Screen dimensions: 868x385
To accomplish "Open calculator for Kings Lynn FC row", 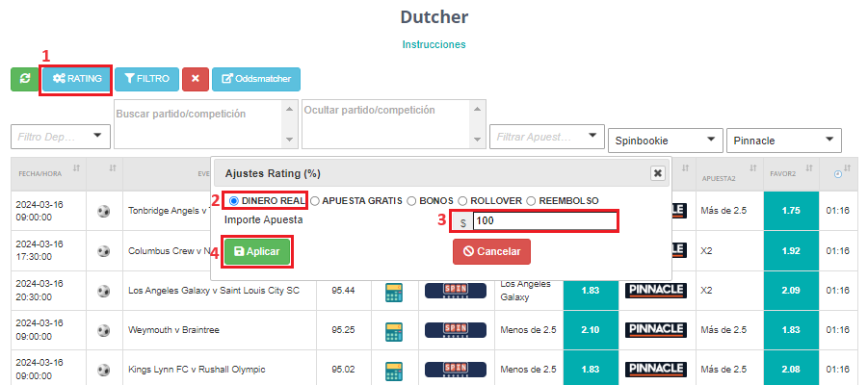I will coord(394,371).
